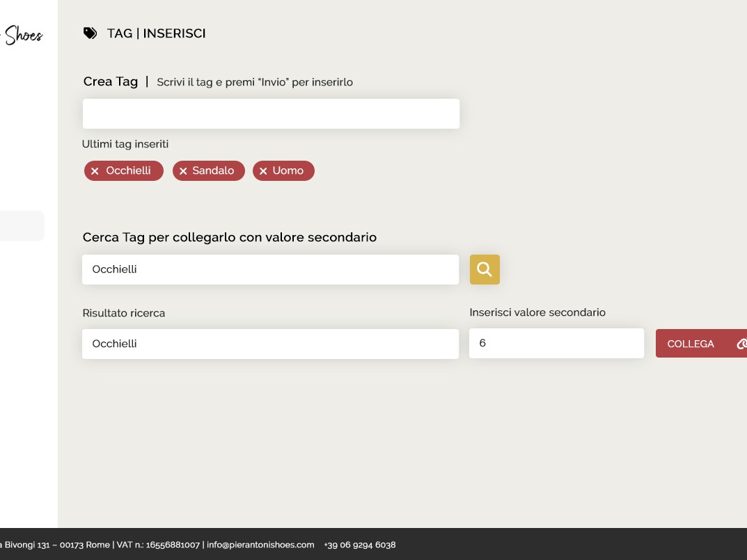Delete the Sandalo tag via X icon

point(184,171)
